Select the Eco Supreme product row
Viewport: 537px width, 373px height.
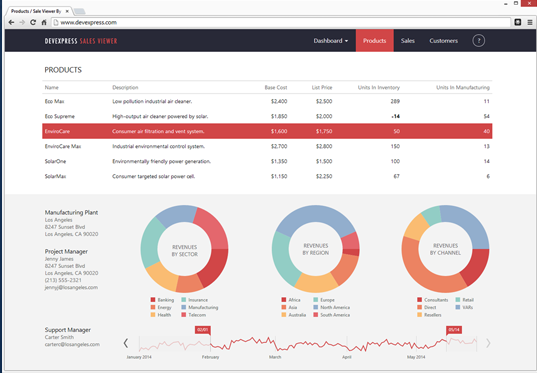click(267, 116)
